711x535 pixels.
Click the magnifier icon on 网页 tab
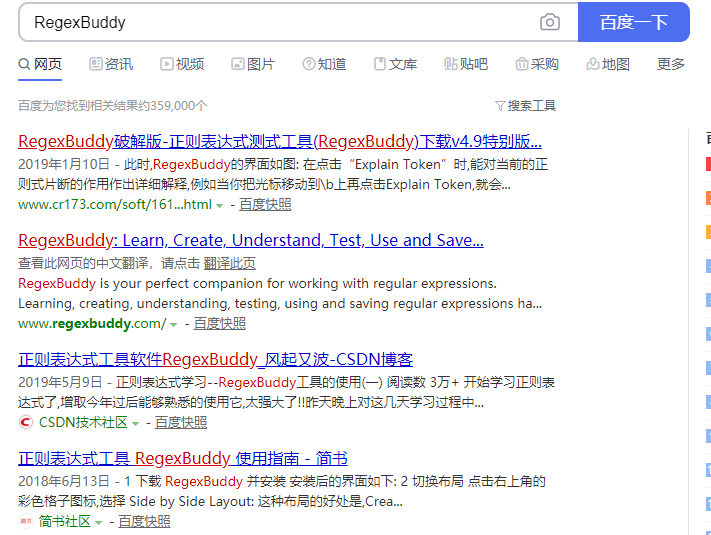point(24,64)
